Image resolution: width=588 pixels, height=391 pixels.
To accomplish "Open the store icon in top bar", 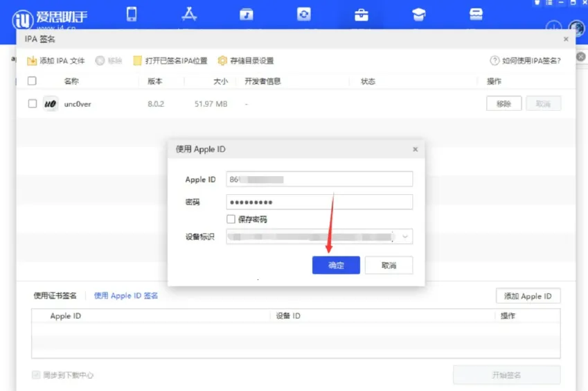I will click(476, 15).
